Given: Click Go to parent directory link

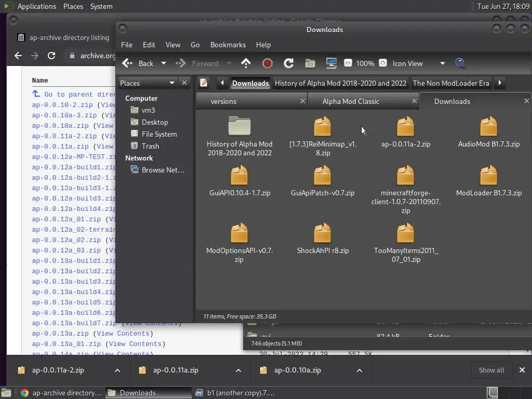Looking at the screenshot, I should point(74,95).
